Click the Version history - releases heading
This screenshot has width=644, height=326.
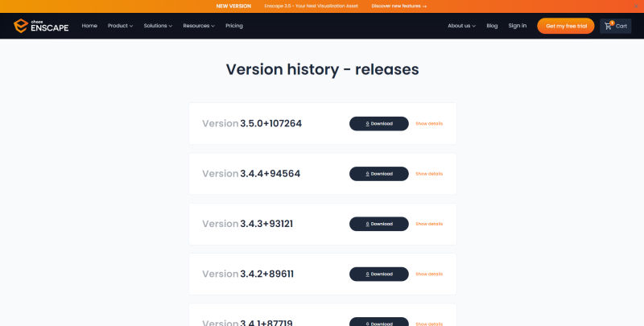323,69
